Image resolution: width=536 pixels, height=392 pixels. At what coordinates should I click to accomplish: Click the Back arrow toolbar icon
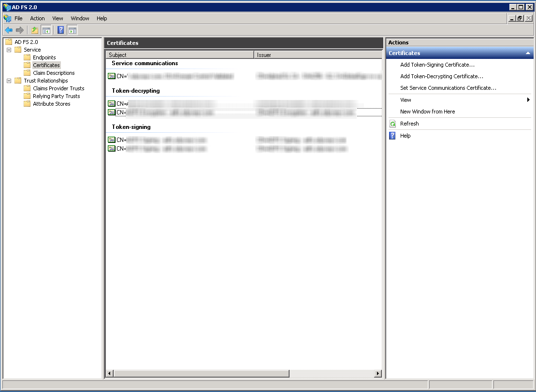coord(9,30)
